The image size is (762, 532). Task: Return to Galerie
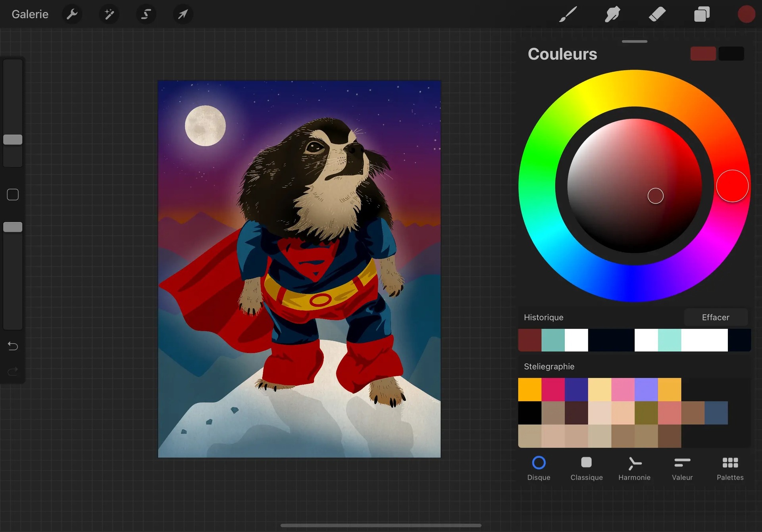click(30, 14)
